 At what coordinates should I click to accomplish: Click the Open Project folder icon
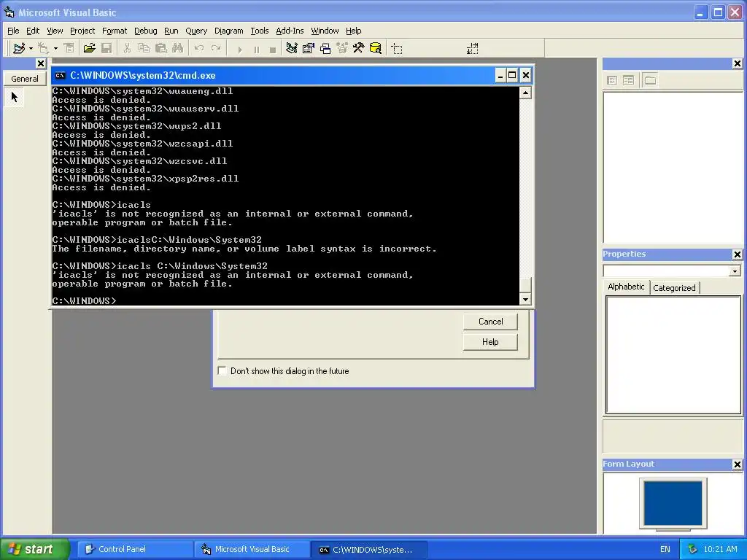pos(89,48)
